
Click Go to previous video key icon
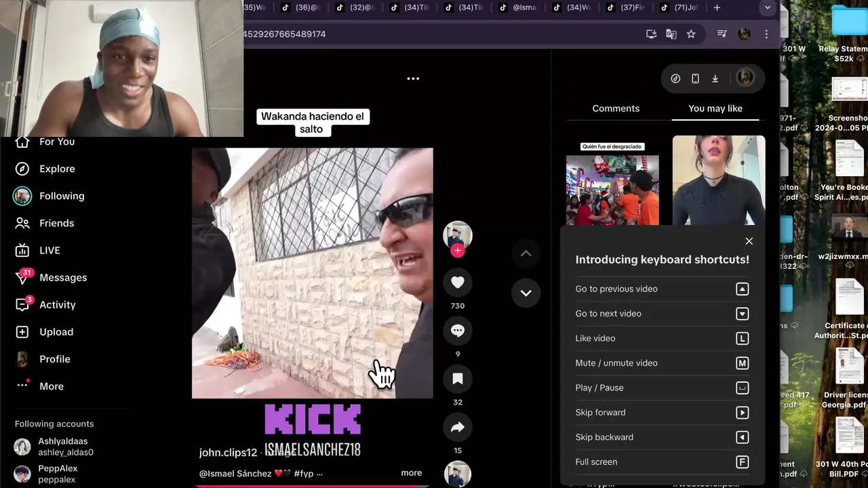tap(743, 289)
